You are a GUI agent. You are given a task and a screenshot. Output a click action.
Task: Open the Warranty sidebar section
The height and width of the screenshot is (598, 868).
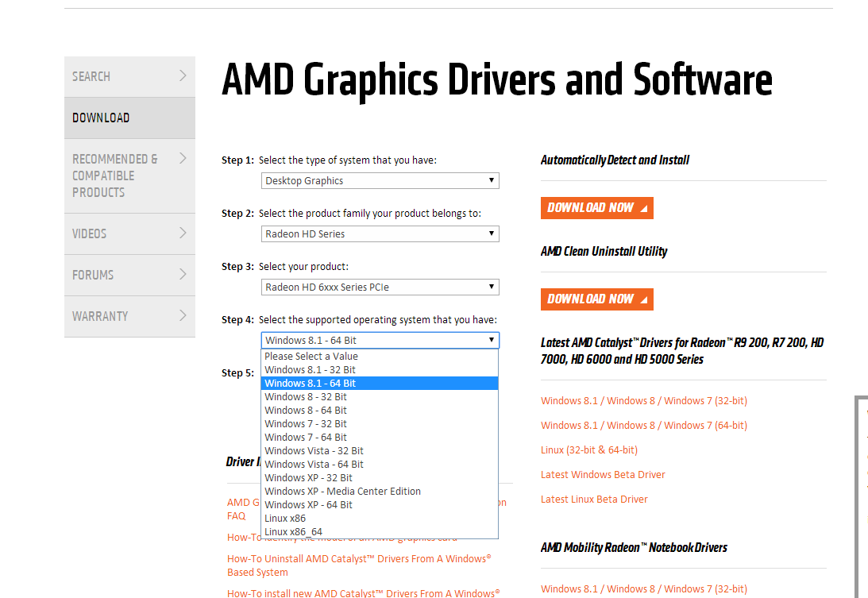pyautogui.click(x=129, y=316)
